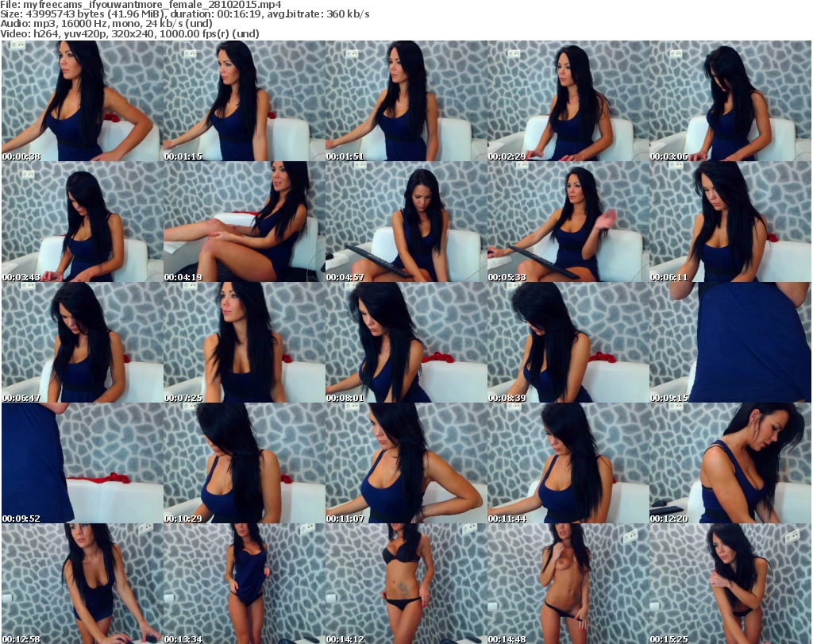This screenshot has height=644, width=813.
Task: Select the frame stamped 00:15:25
Action: point(730,584)
